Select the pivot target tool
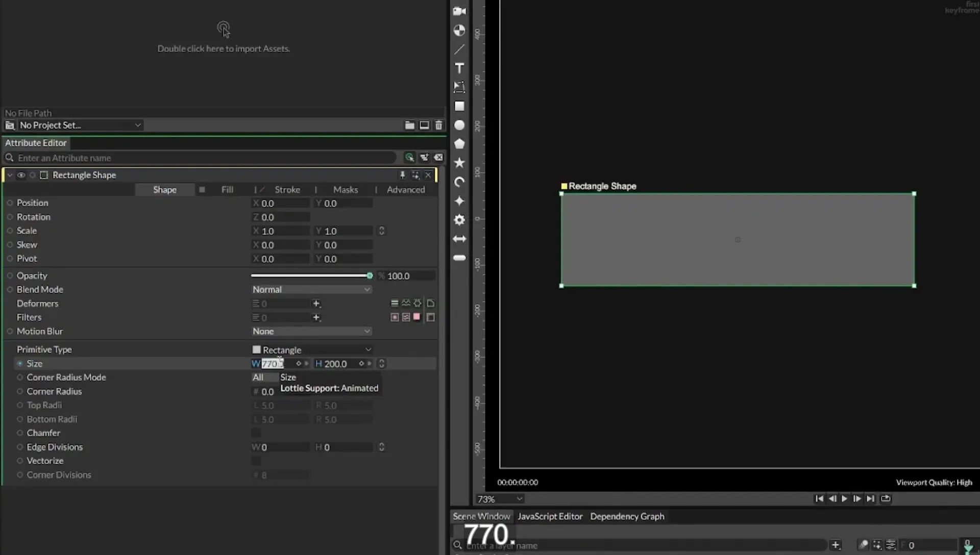Viewport: 980px width, 555px height. (x=459, y=30)
